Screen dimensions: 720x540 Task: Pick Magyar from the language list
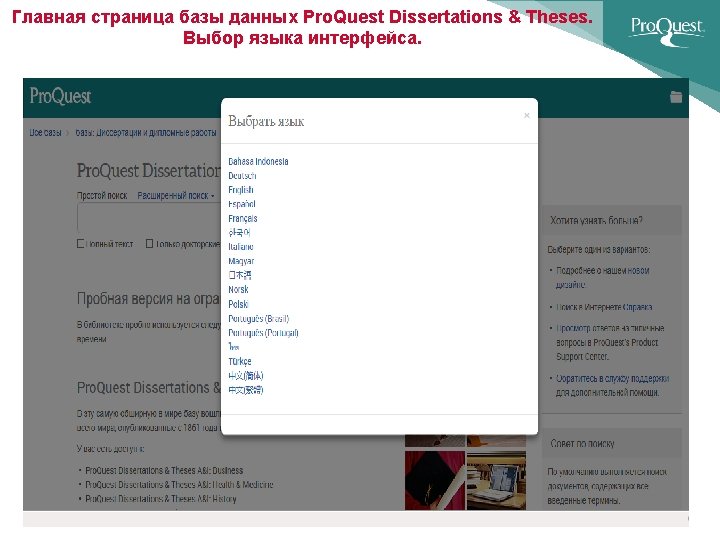click(x=241, y=261)
